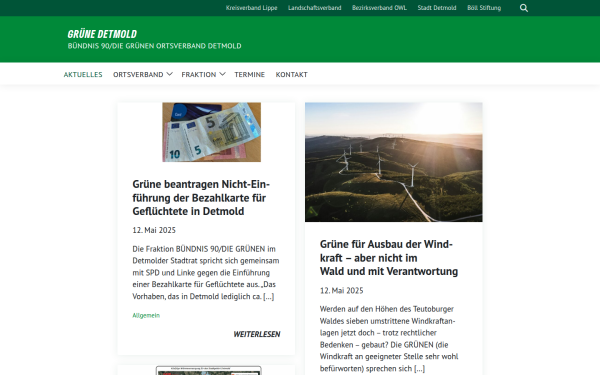Go to the Termine page
600x375 pixels.
[249, 75]
